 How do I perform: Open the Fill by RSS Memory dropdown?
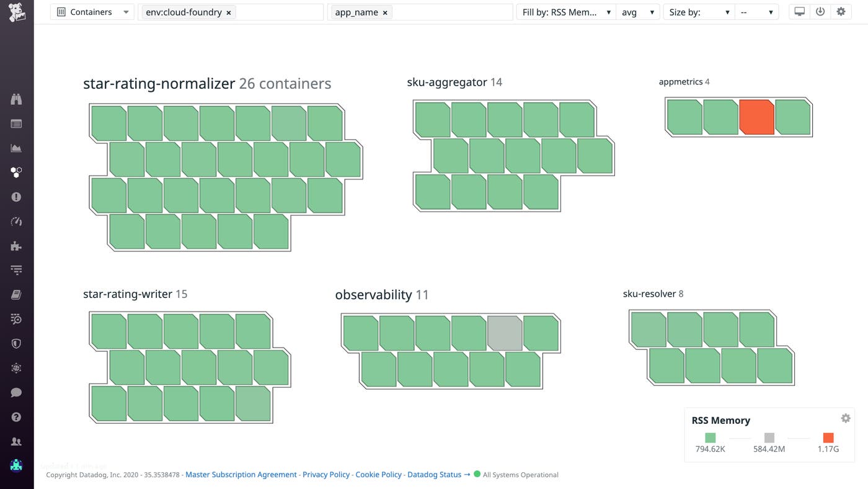click(x=565, y=11)
